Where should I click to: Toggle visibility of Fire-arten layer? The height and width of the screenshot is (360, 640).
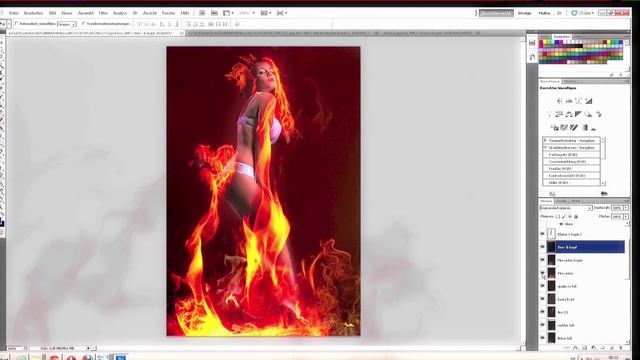click(x=542, y=273)
